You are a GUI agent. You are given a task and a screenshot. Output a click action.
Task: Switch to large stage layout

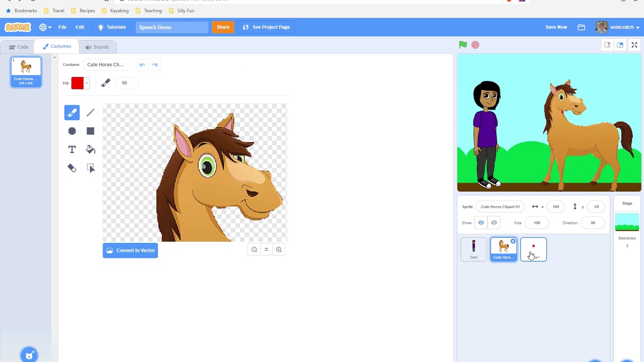pyautogui.click(x=620, y=45)
